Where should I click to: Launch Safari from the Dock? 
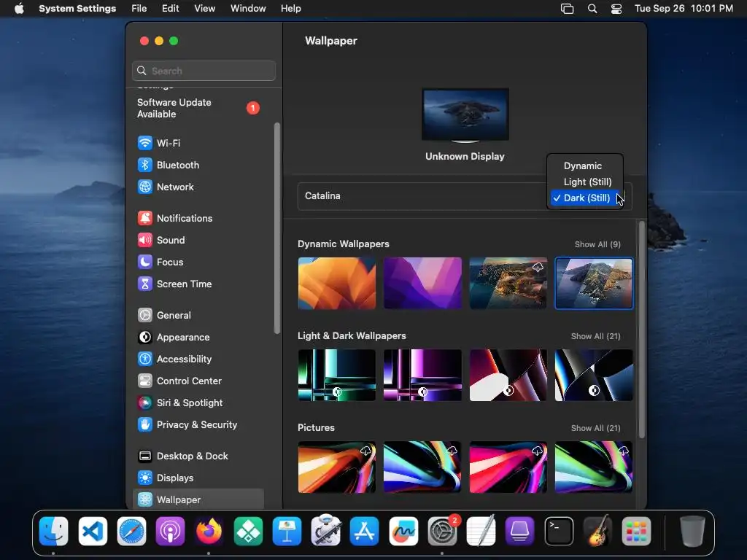131,531
